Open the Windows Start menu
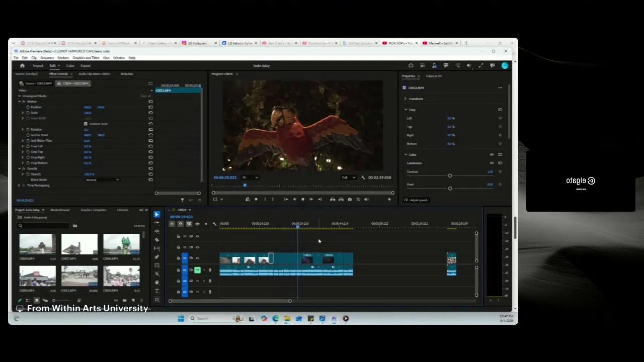644x362 pixels. [x=181, y=318]
